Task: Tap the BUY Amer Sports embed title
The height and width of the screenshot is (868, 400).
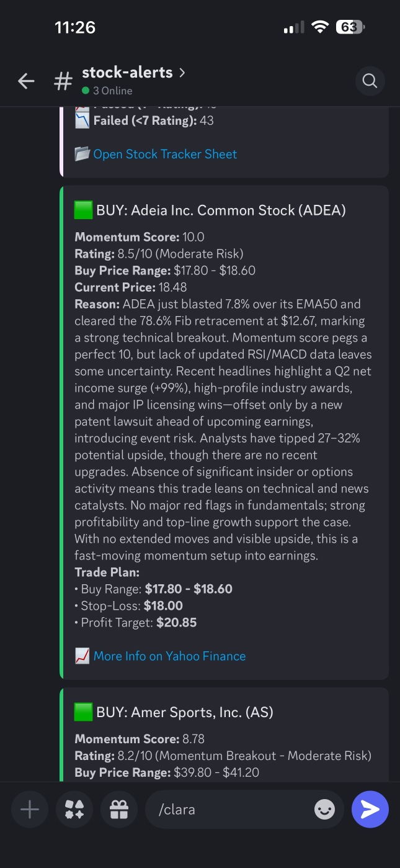Action: [x=174, y=712]
